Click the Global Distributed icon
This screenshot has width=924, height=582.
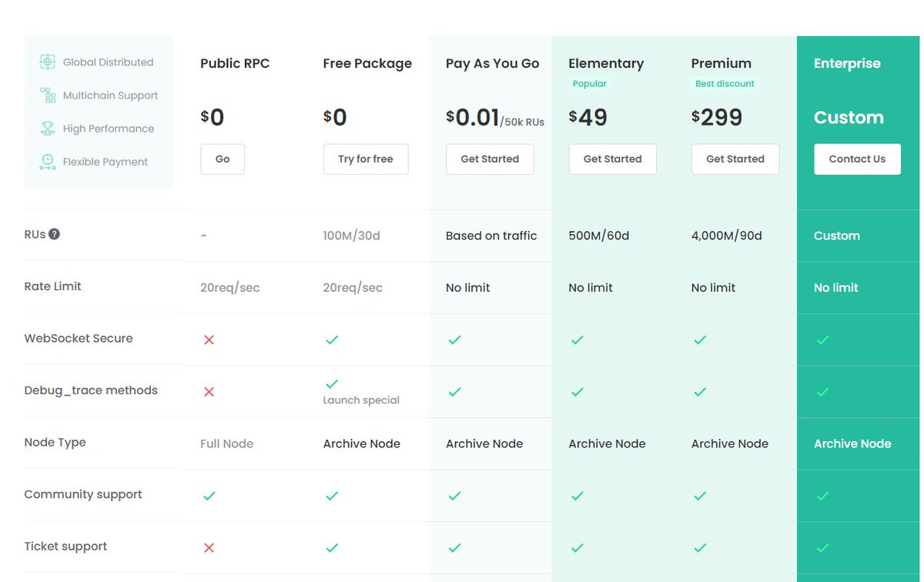point(46,62)
